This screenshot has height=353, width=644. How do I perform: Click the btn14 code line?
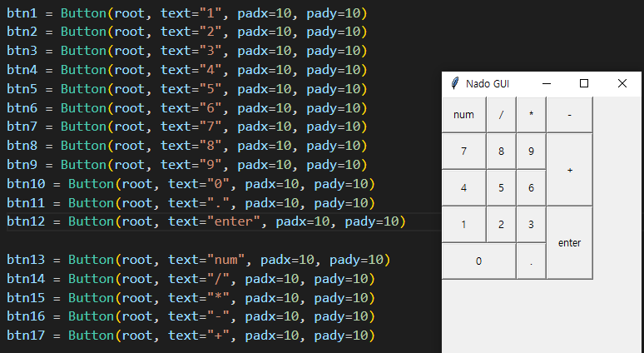pyautogui.click(x=191, y=279)
